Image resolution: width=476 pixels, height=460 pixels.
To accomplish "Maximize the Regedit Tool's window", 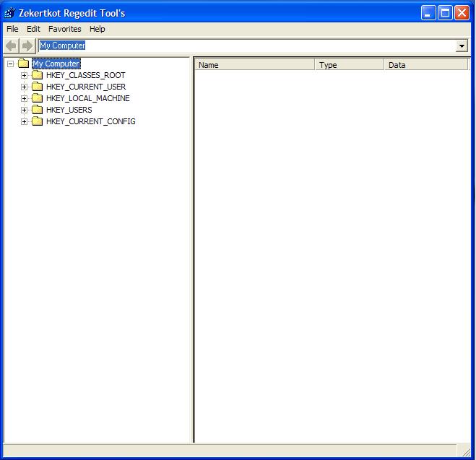I will [445, 13].
